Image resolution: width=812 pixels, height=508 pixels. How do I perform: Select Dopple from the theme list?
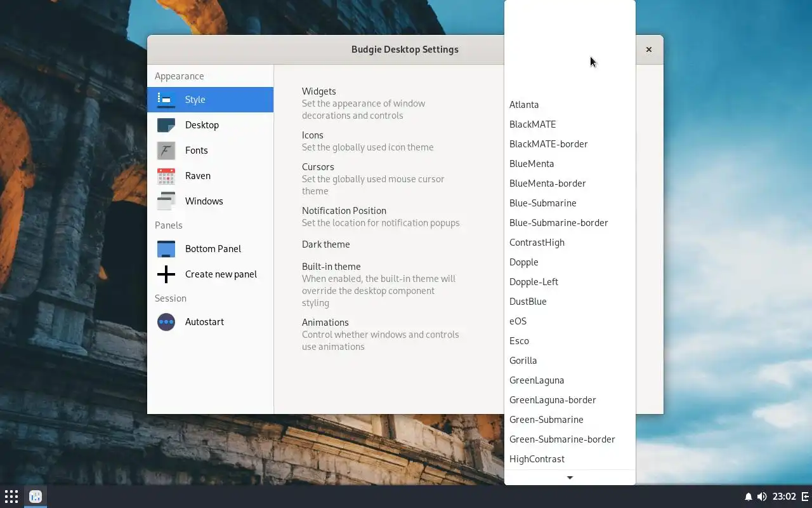pyautogui.click(x=570, y=262)
